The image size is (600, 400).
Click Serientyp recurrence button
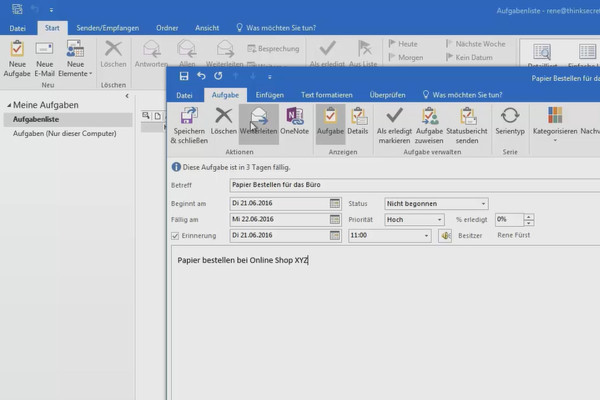tap(510, 121)
